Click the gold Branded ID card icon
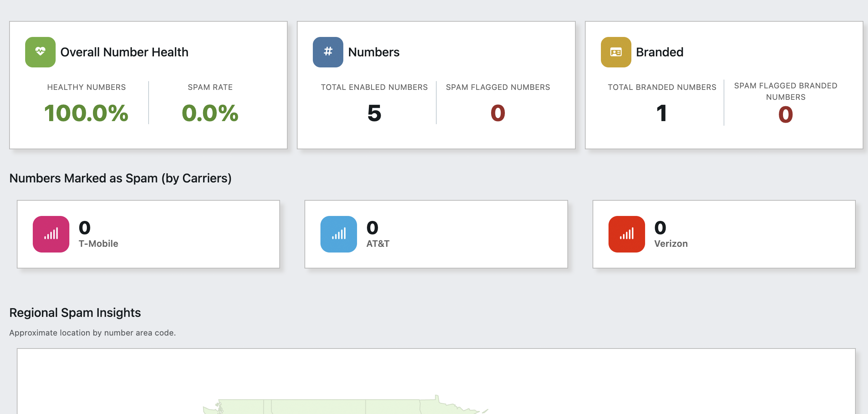The width and height of the screenshot is (868, 414). point(616,52)
